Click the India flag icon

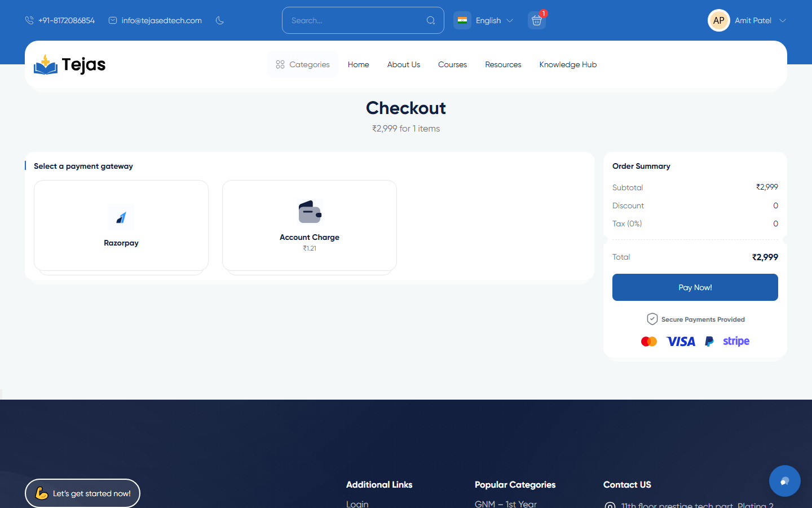pyautogui.click(x=462, y=20)
